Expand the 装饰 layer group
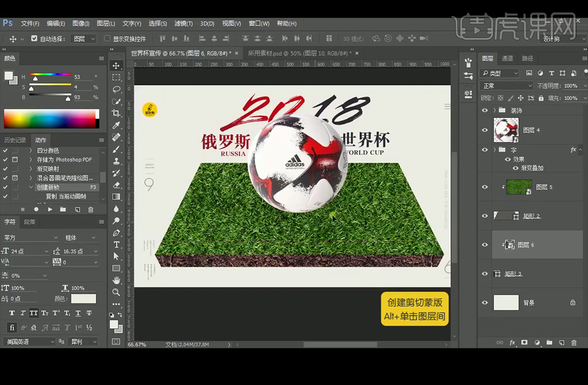 tap(492, 110)
